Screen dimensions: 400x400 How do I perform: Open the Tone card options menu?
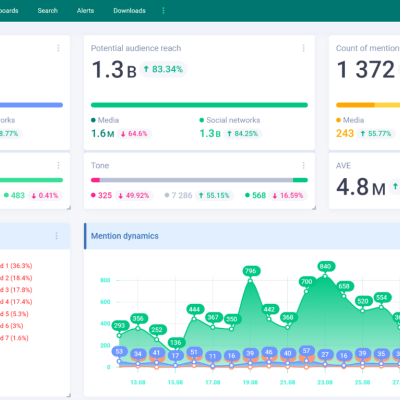pos(303,165)
